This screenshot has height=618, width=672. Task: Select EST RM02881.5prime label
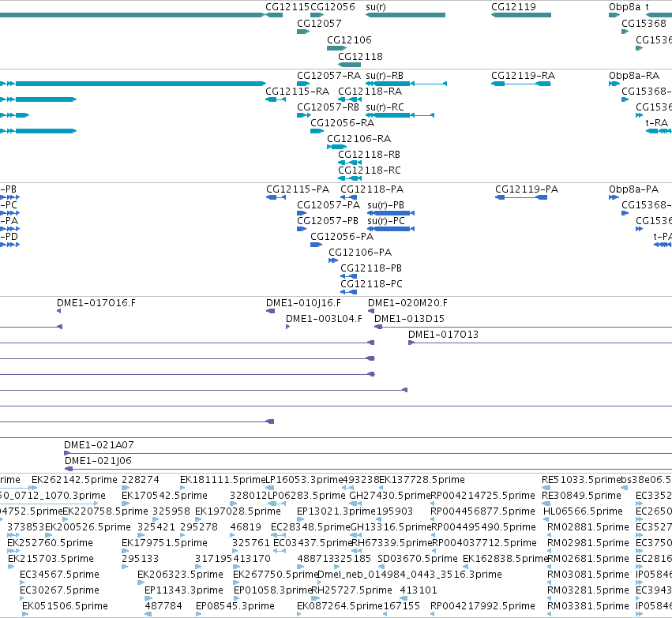[x=588, y=528]
